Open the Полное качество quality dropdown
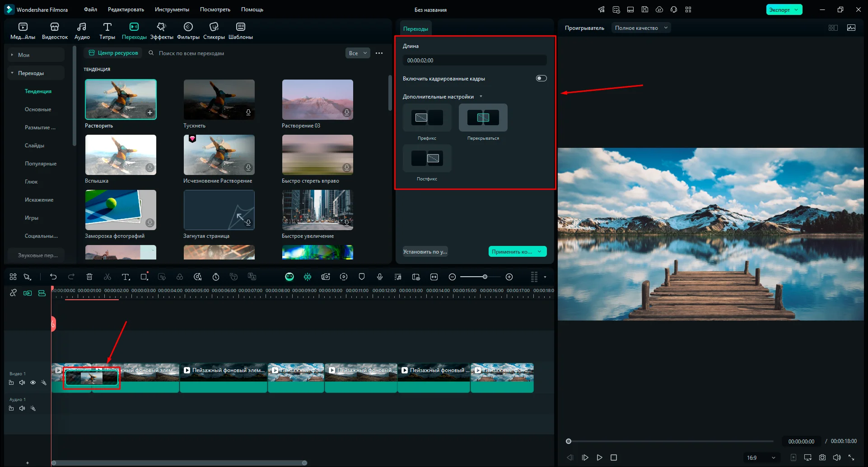The image size is (868, 467). point(641,28)
